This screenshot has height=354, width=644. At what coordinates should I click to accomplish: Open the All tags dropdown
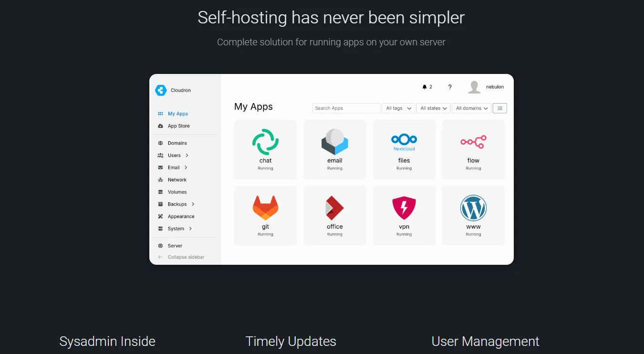pyautogui.click(x=398, y=108)
